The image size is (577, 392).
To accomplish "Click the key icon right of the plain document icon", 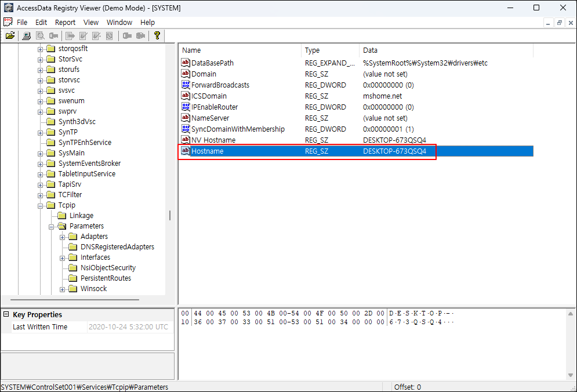I will pyautogui.click(x=128, y=35).
